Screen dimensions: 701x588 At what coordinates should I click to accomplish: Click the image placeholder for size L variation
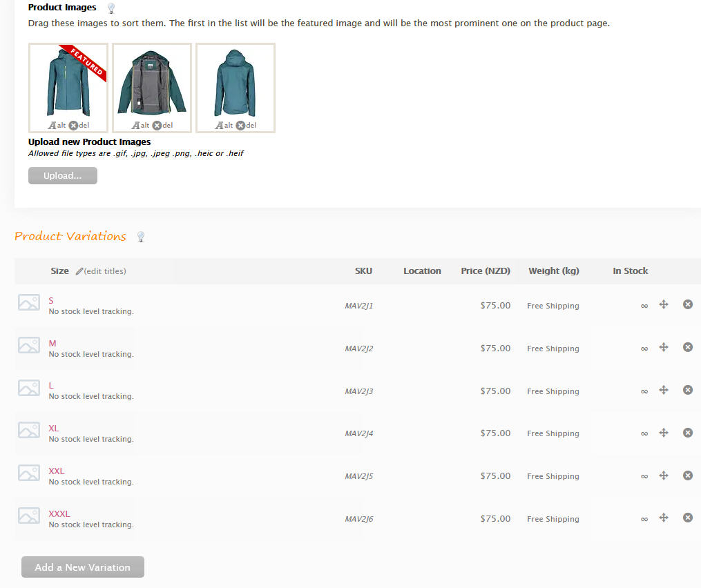tap(29, 388)
